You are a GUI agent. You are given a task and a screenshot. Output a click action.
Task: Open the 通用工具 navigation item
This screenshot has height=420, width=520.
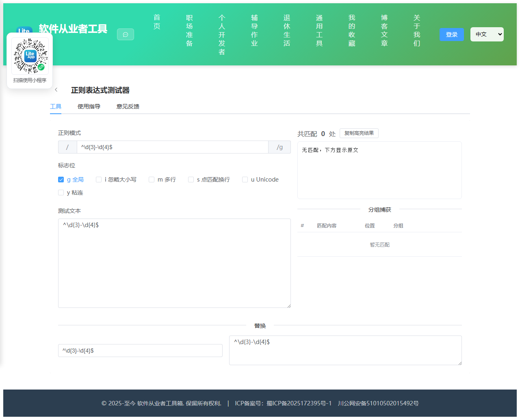point(319,30)
